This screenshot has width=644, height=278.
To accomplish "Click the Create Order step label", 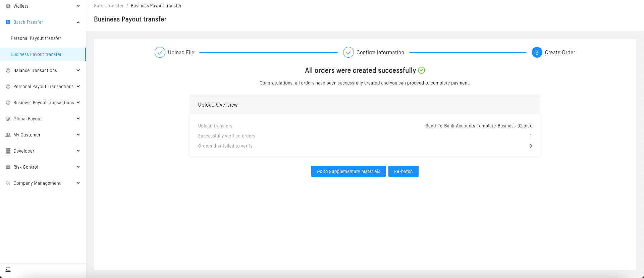I will [560, 52].
